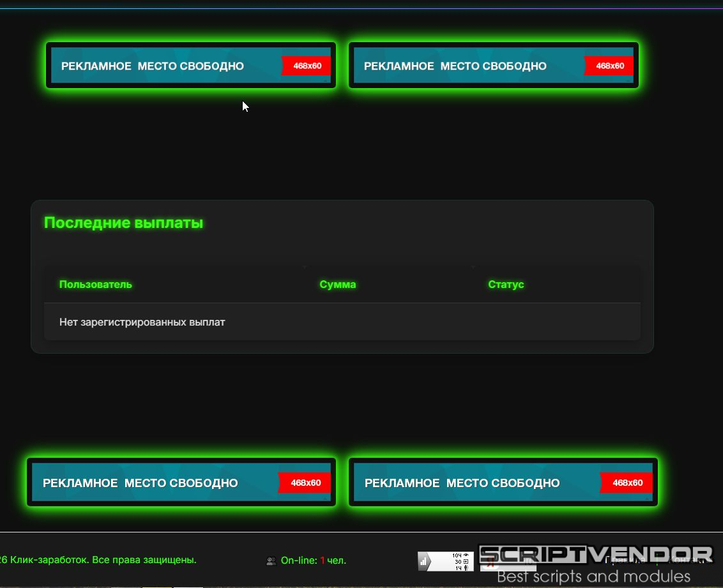The height and width of the screenshot is (588, 723).
Task: Open the top-right 'Рекламное место свободно' banner
Action: pos(469,65)
